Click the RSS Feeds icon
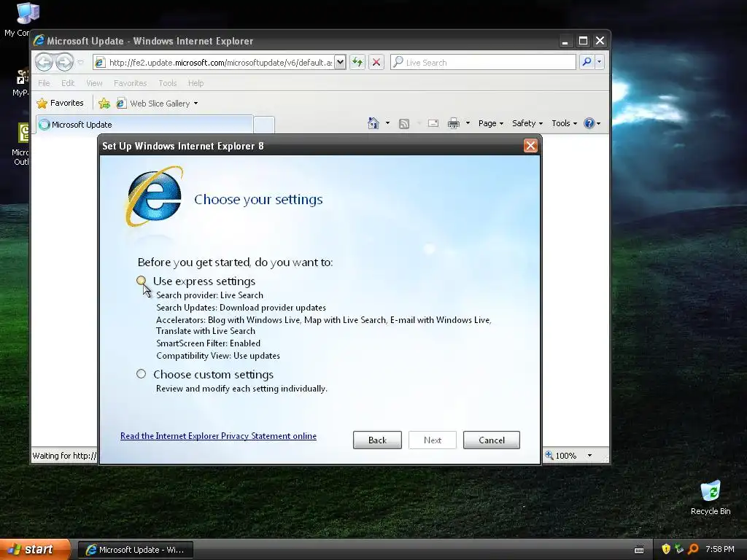 click(404, 124)
